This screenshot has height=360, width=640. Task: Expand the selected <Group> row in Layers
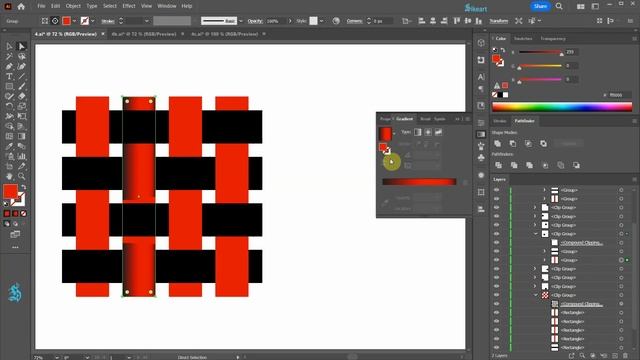(x=544, y=260)
